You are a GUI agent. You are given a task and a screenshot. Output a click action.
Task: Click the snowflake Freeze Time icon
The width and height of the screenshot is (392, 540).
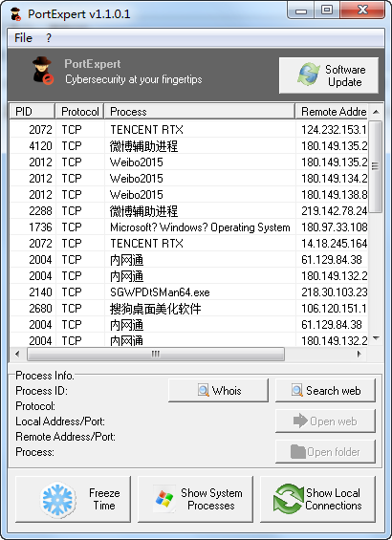tap(58, 499)
